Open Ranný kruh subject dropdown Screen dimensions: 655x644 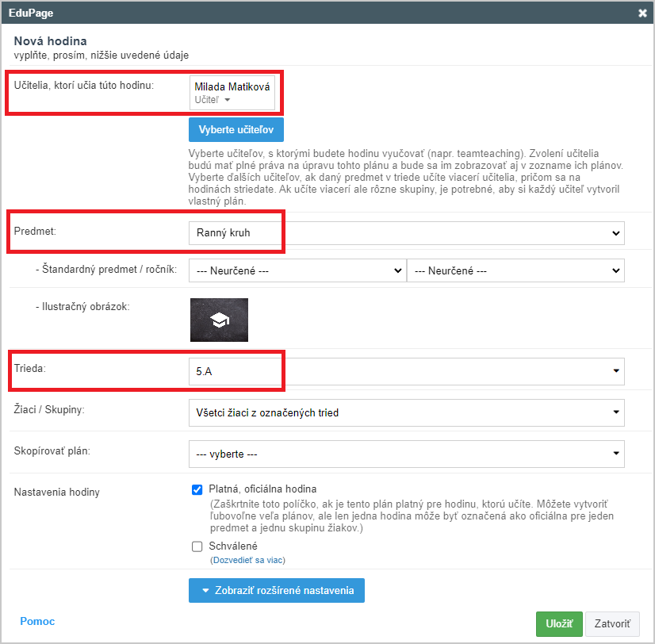click(407, 233)
